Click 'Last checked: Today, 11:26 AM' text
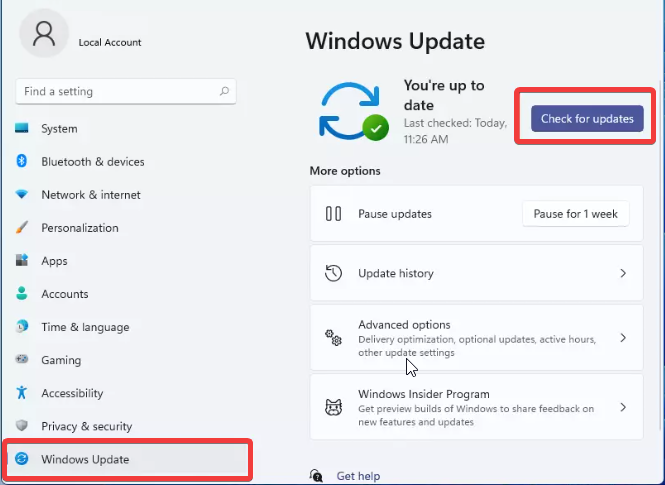 (x=455, y=131)
